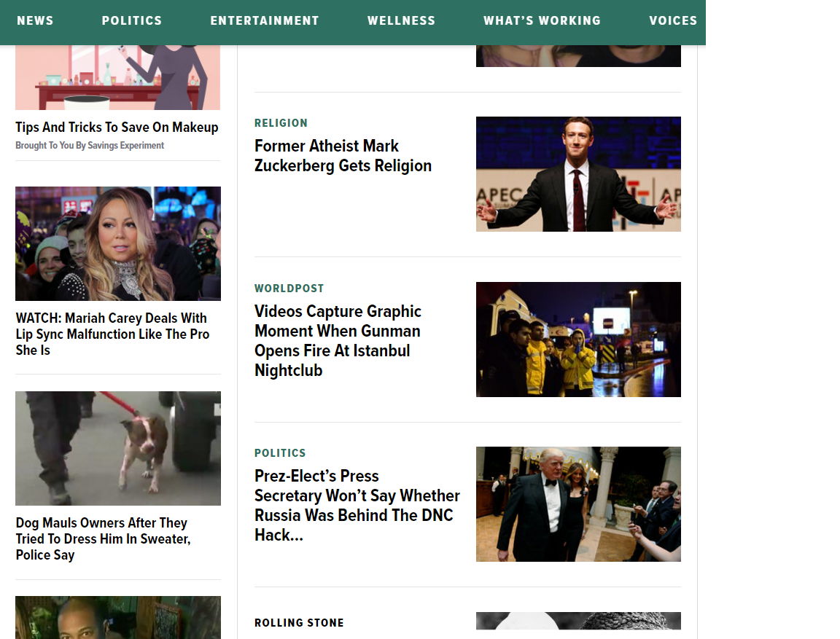Open the POLITICS navigation menu item
Image resolution: width=840 pixels, height=639 pixels.
[132, 20]
